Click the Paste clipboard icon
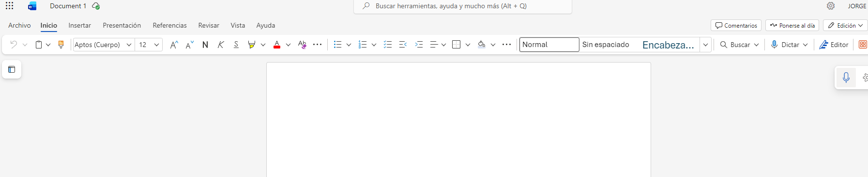Screen dimensions: 868x177 (39, 45)
